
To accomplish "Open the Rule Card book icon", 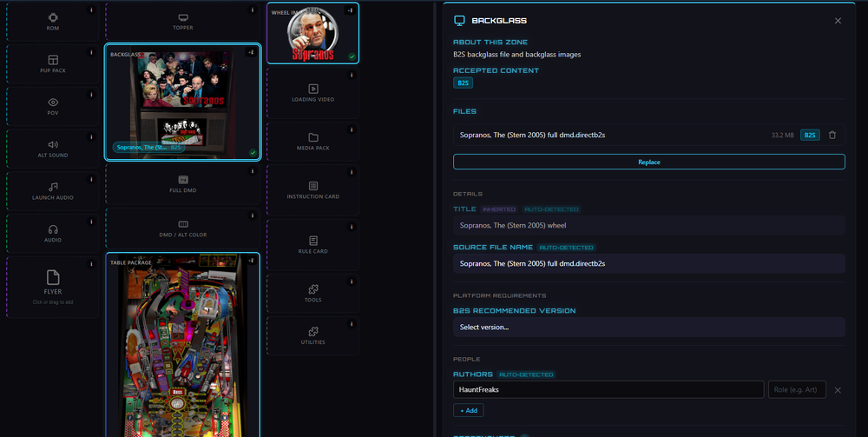I will point(312,241).
